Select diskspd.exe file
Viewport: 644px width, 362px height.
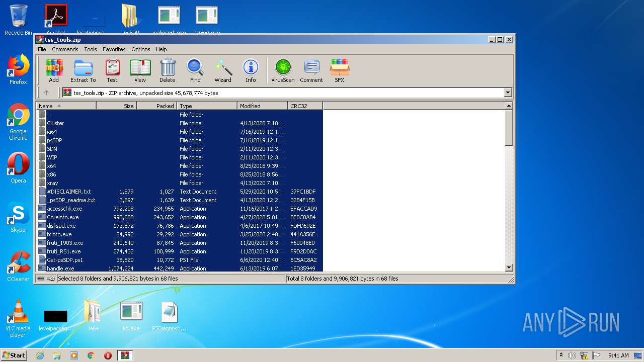pos(180,226)
